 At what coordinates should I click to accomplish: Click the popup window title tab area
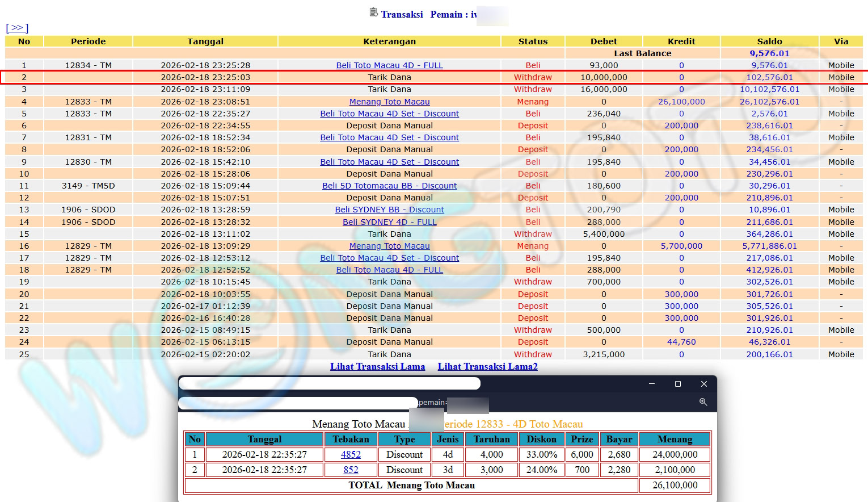[329, 384]
